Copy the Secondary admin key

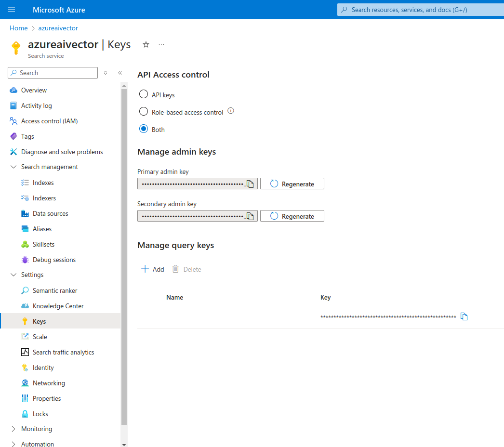coord(251,216)
